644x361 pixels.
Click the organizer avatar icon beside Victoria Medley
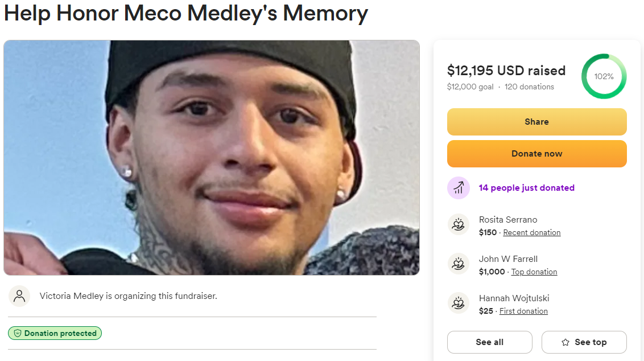tap(19, 296)
